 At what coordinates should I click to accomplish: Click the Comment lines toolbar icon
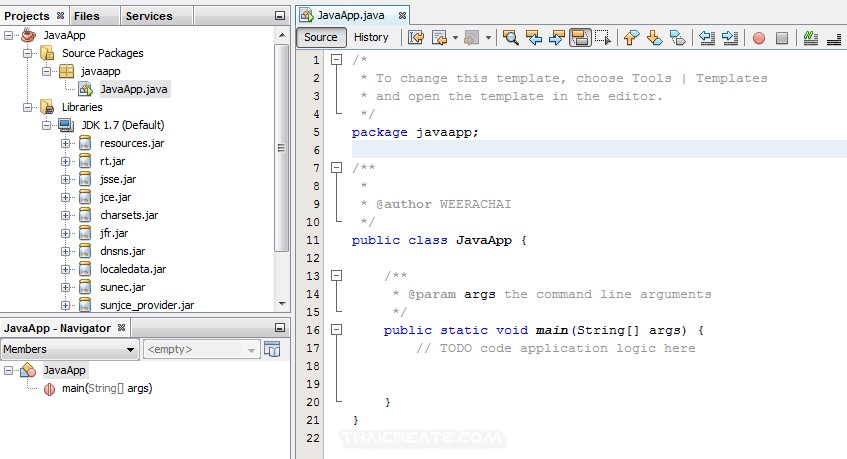tap(810, 37)
